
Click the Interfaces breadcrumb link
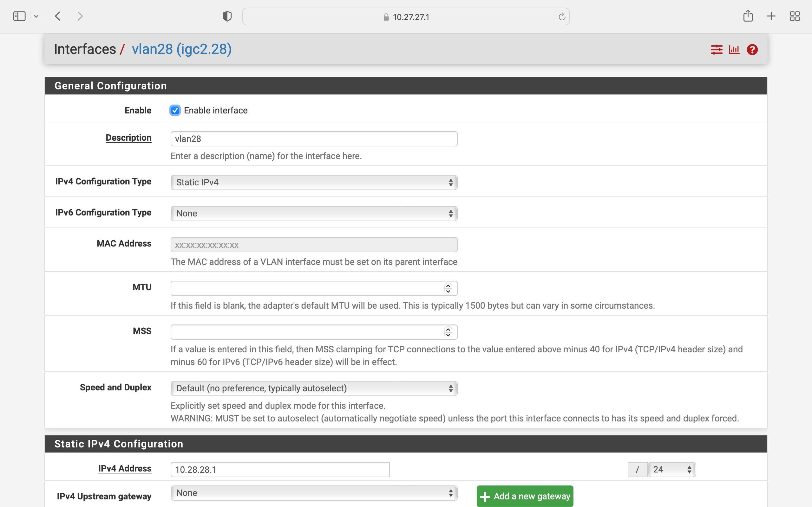85,49
